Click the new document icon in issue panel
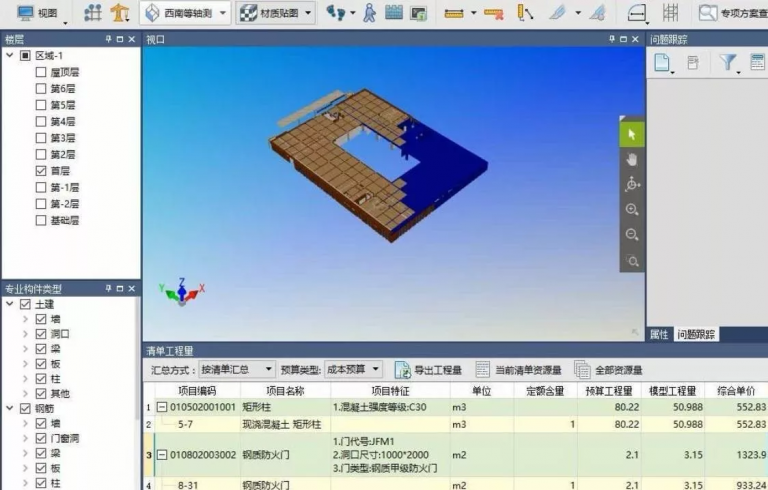 661,63
